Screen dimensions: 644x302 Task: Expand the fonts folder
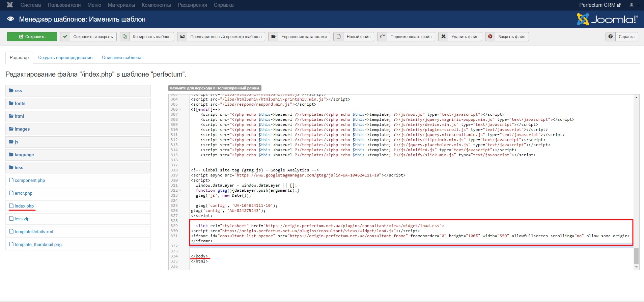point(78,104)
